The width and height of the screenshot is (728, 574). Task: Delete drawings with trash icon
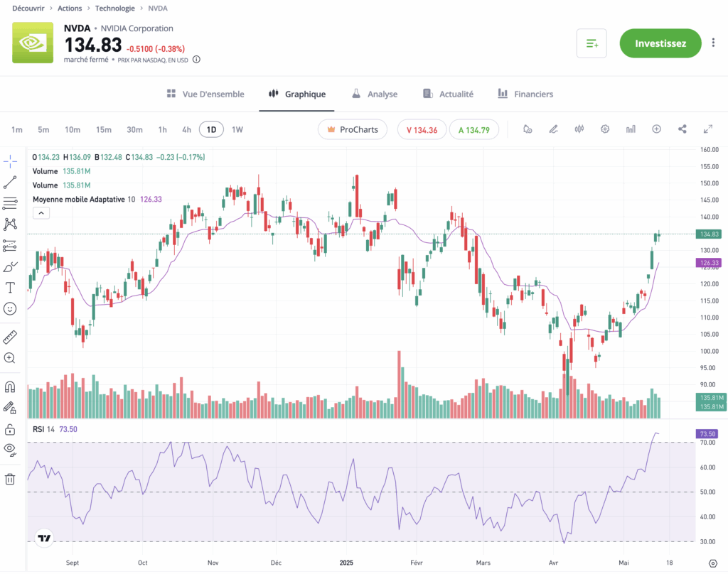click(x=10, y=479)
